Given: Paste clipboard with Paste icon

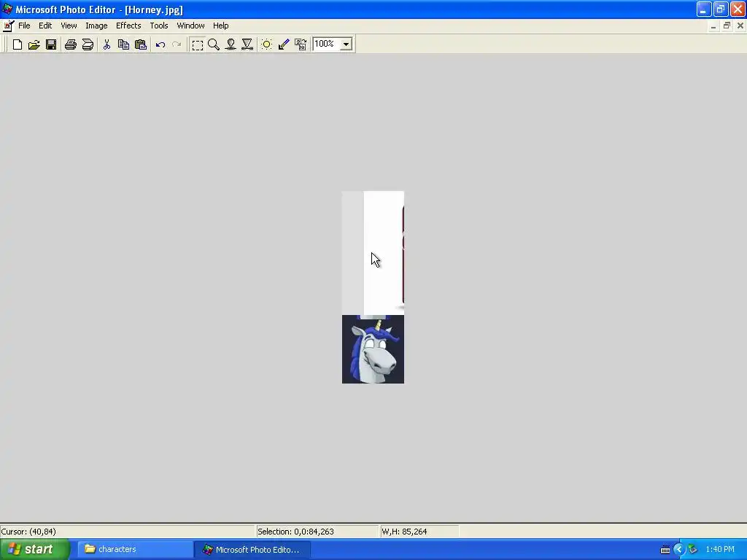Looking at the screenshot, I should tap(141, 44).
